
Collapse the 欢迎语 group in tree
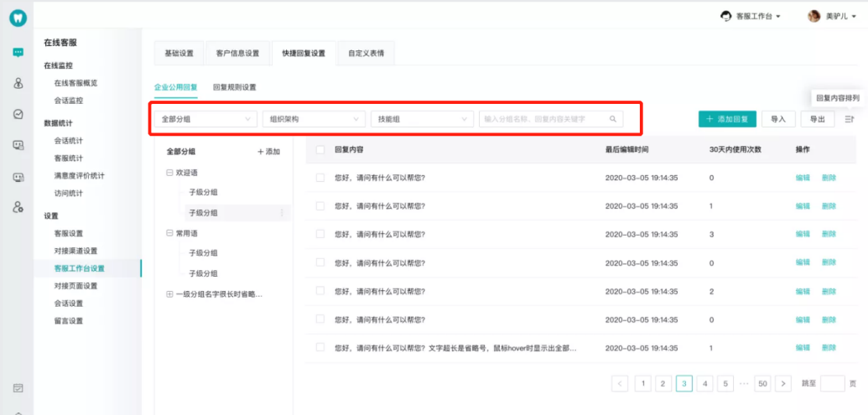click(169, 172)
